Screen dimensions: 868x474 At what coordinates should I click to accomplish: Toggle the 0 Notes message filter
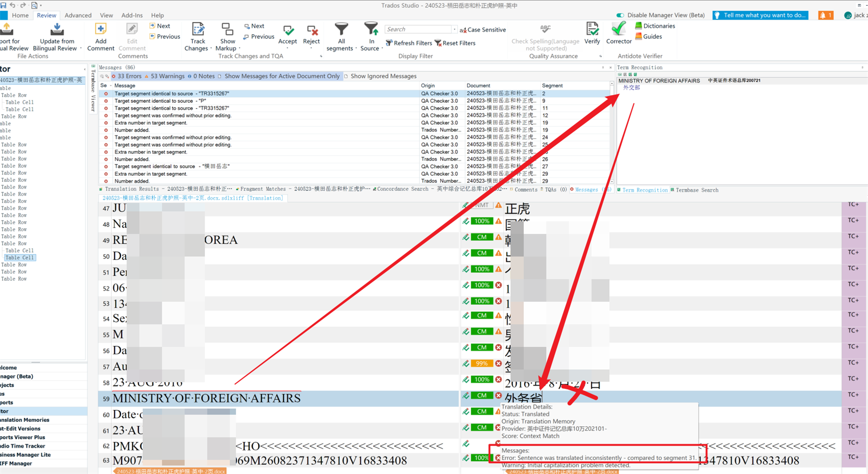201,76
